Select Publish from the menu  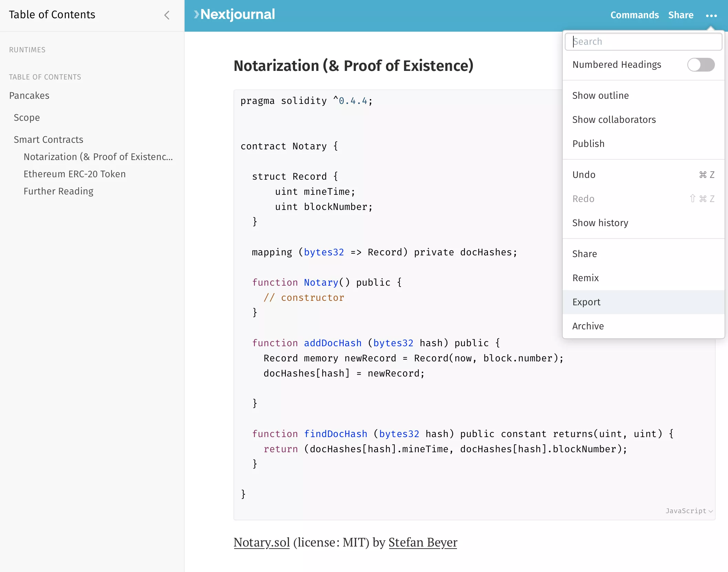coord(589,144)
